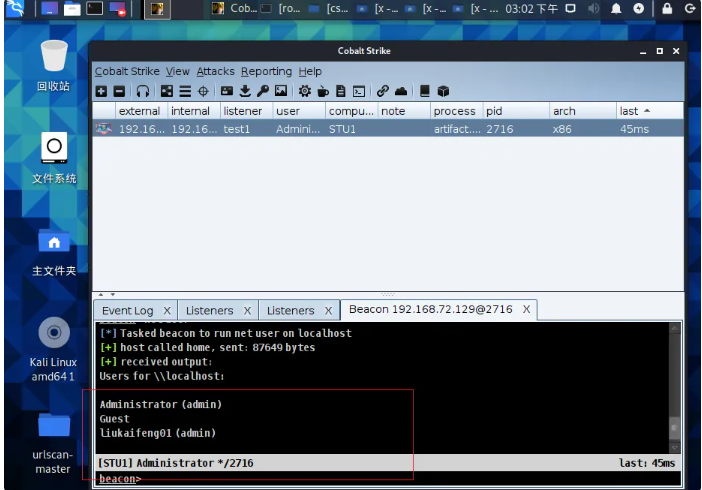Click the document icon for Office macro
The height and width of the screenshot is (490, 702).
pyautogui.click(x=341, y=91)
